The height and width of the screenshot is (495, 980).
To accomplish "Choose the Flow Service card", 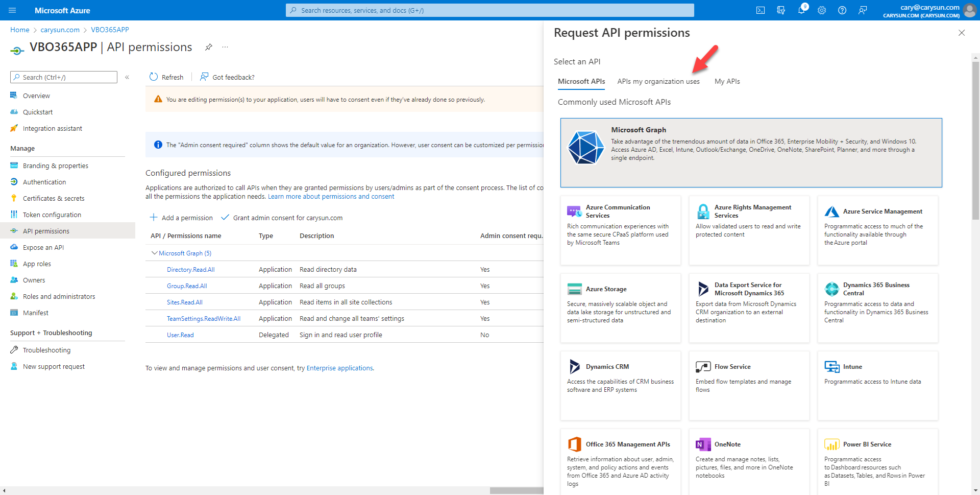I will point(749,386).
